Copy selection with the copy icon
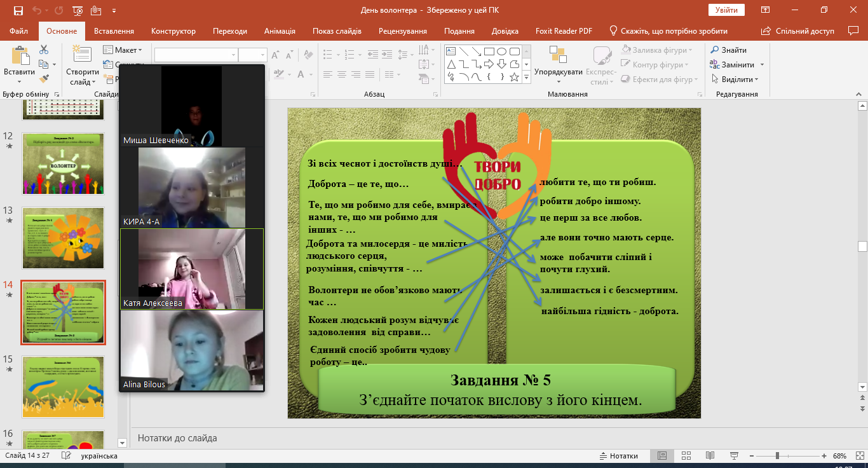 pos(44,64)
